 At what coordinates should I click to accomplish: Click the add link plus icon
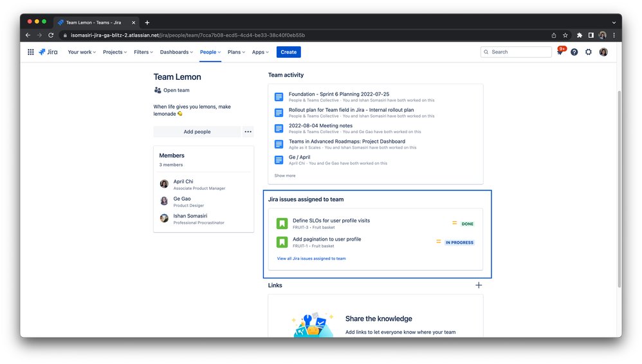coord(479,286)
